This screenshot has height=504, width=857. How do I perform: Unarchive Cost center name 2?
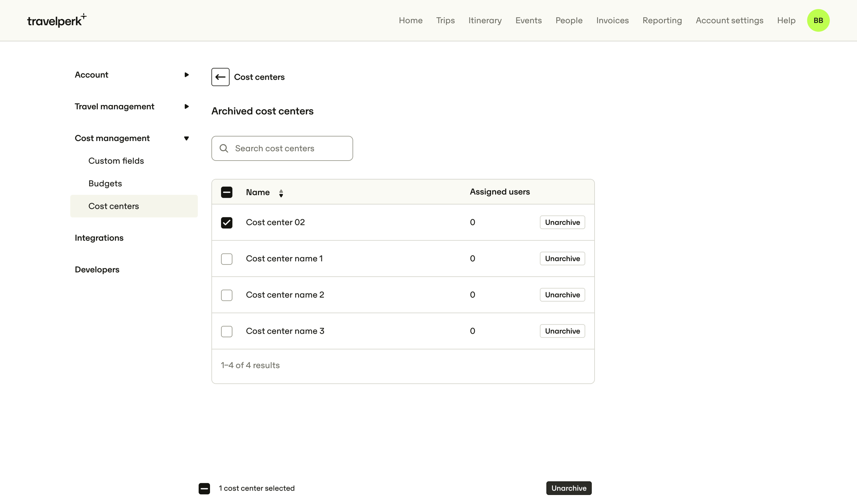coord(562,295)
